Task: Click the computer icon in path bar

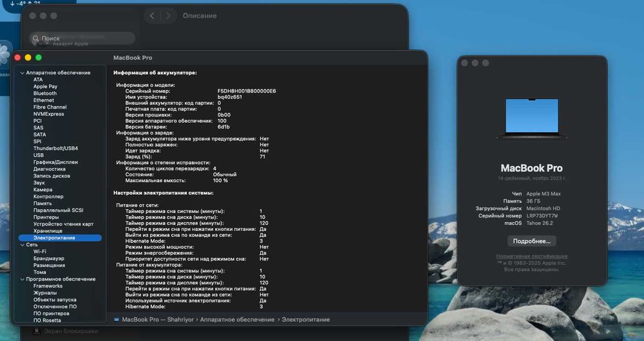Action: click(117, 320)
